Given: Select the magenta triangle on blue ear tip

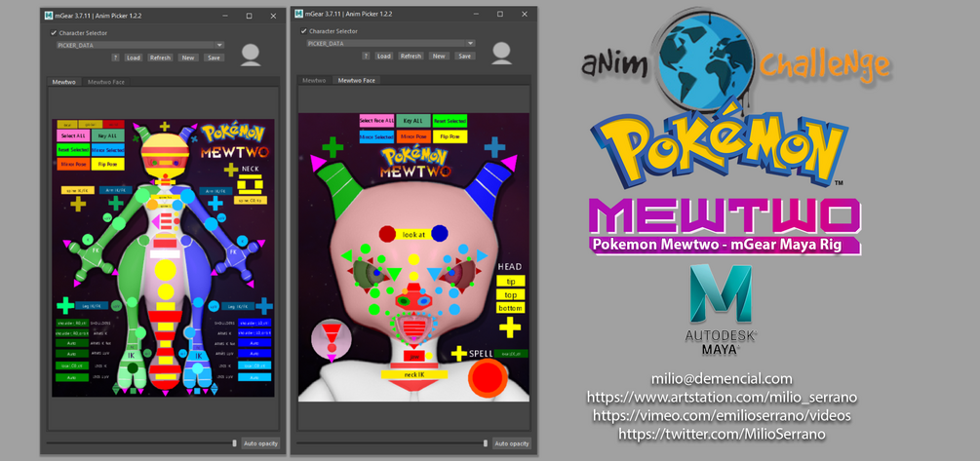Looking at the screenshot, I should 509,163.
